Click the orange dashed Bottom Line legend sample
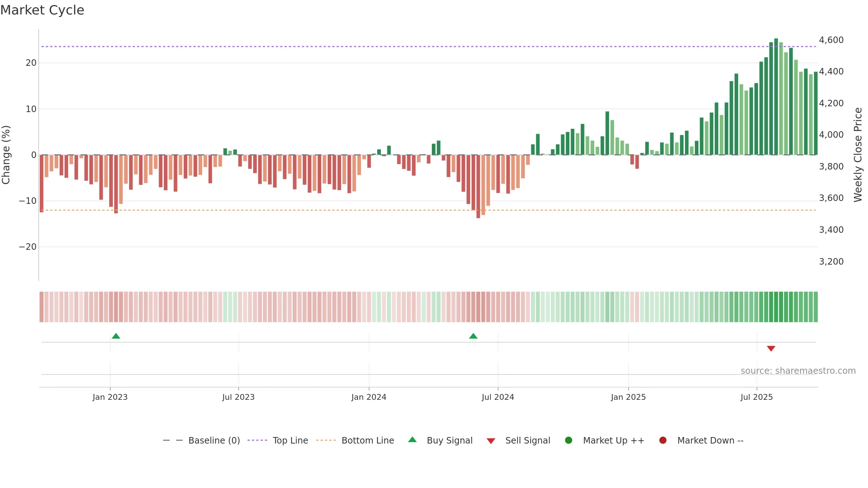 click(x=326, y=440)
